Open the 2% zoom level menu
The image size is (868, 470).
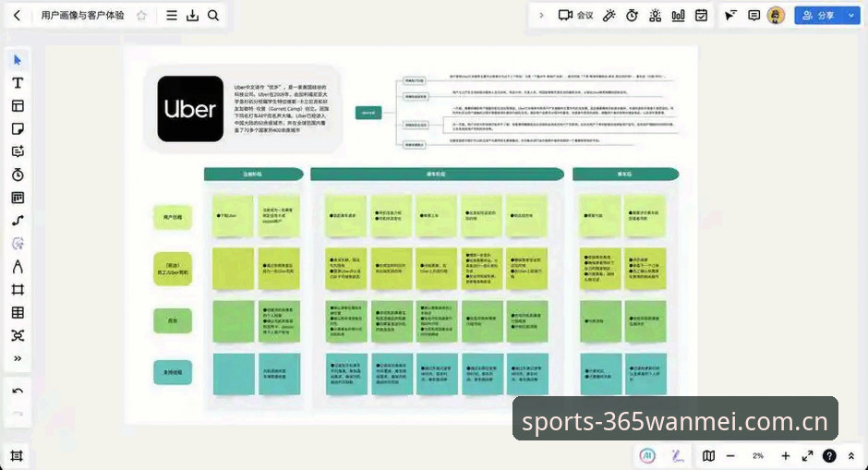click(758, 455)
